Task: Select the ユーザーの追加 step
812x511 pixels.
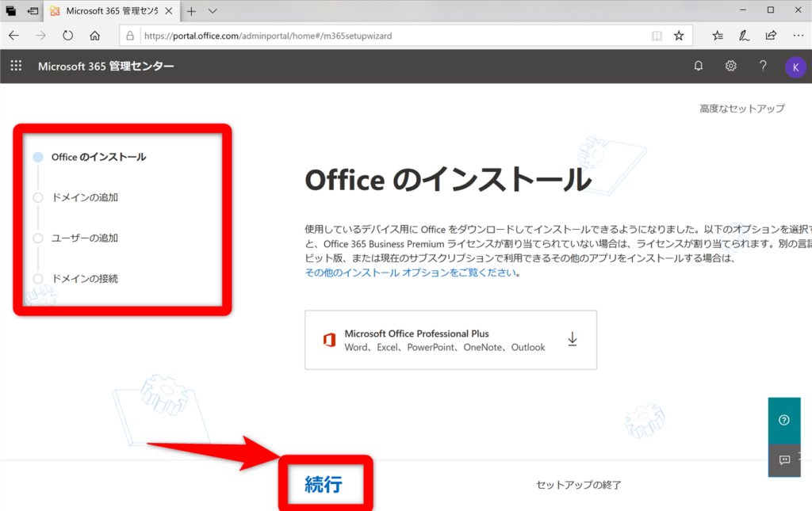Action: click(84, 238)
